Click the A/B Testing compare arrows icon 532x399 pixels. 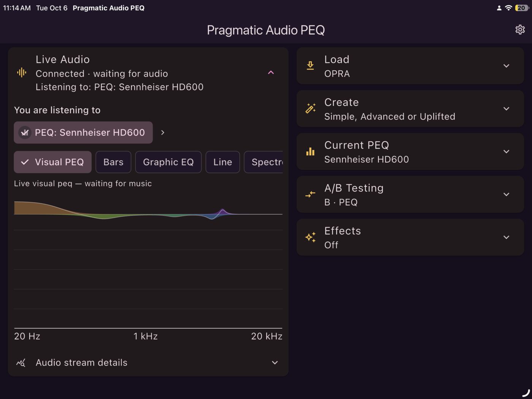tap(310, 195)
